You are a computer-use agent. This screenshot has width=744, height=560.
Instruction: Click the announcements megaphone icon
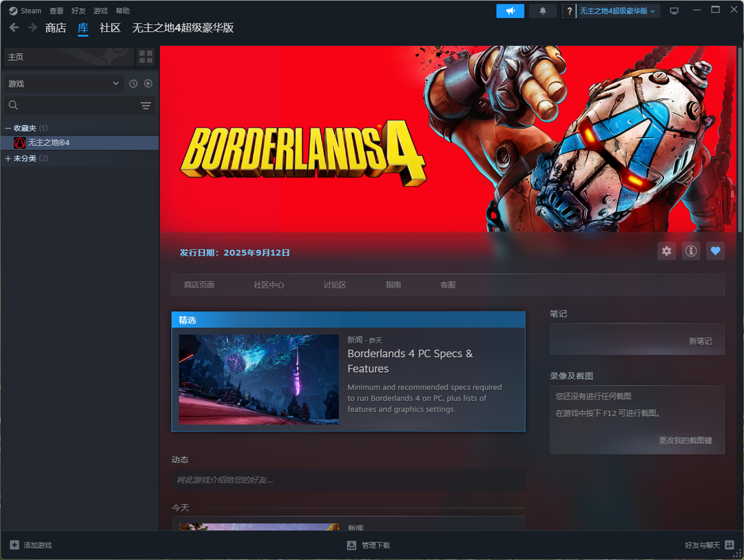[x=510, y=11]
